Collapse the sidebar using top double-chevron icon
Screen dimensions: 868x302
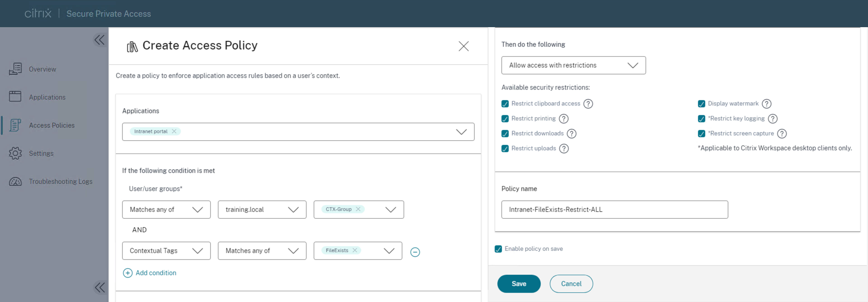pos(99,40)
